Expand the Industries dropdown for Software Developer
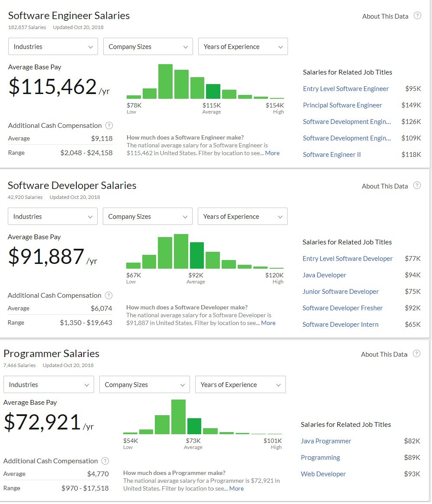The width and height of the screenshot is (432, 504). click(52, 216)
